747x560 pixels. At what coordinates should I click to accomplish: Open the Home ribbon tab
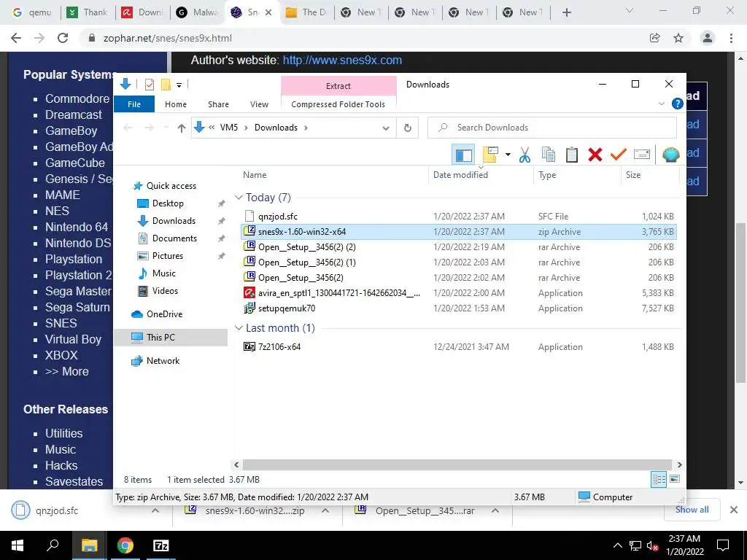176,104
